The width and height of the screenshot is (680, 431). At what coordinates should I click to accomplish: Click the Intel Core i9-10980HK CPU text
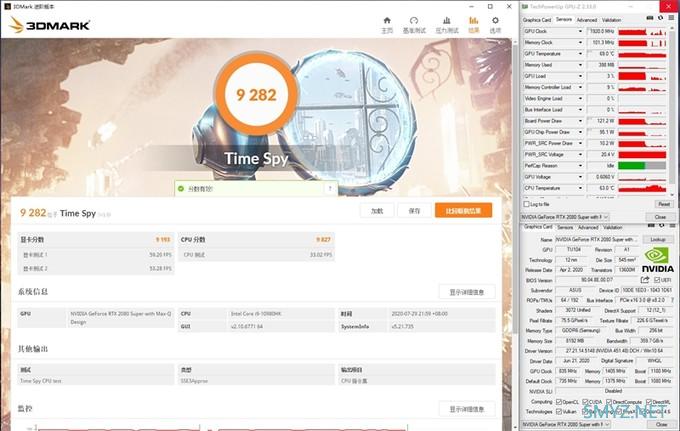(256, 313)
